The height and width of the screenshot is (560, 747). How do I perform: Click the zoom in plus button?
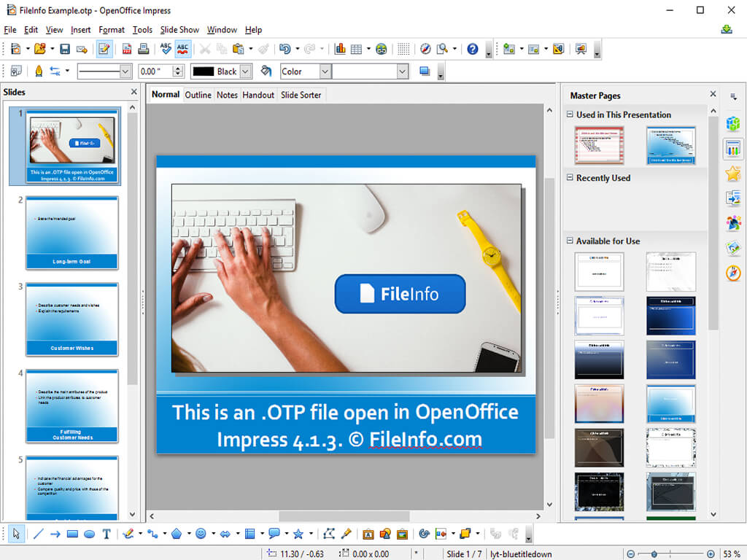(711, 554)
